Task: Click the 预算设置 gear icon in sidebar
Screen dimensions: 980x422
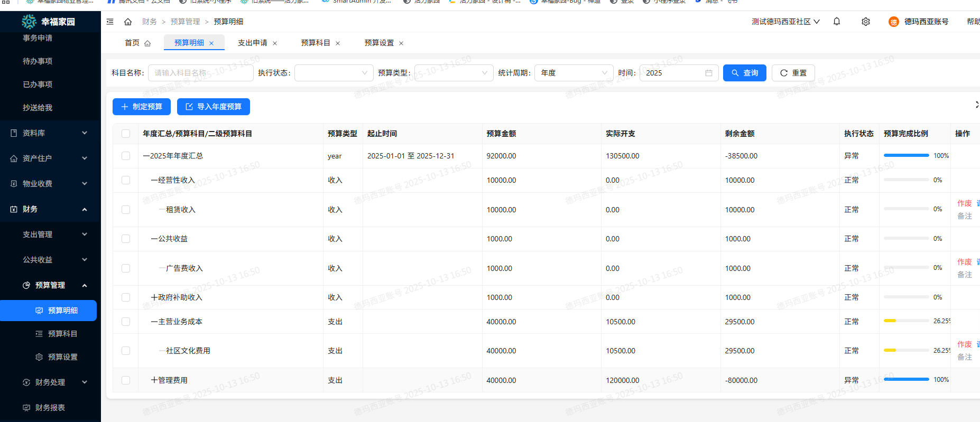Action: coord(39,357)
